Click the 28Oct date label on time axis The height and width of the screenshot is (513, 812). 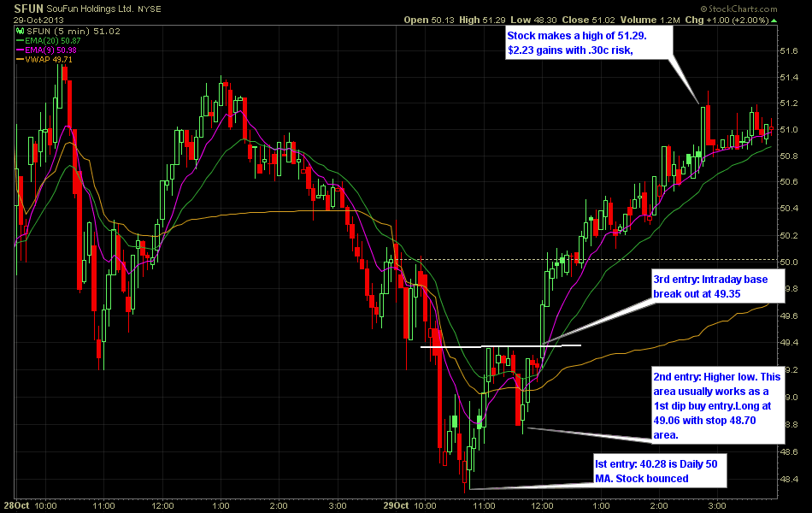(16, 506)
